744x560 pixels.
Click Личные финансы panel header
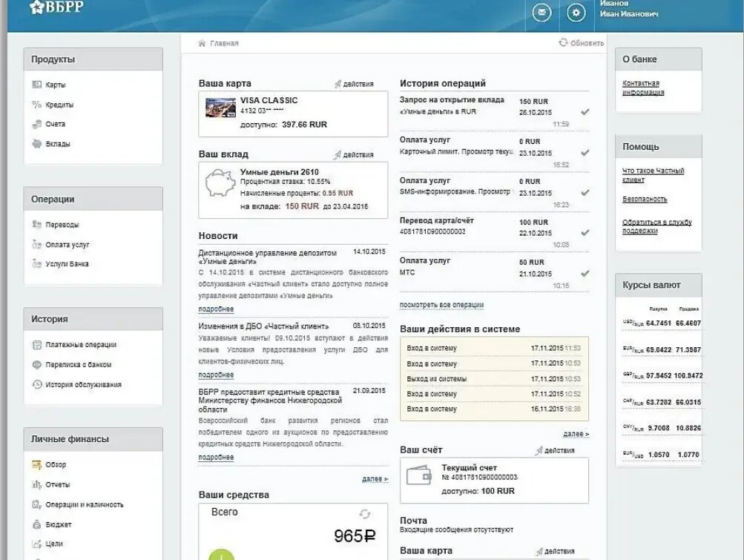[93, 439]
